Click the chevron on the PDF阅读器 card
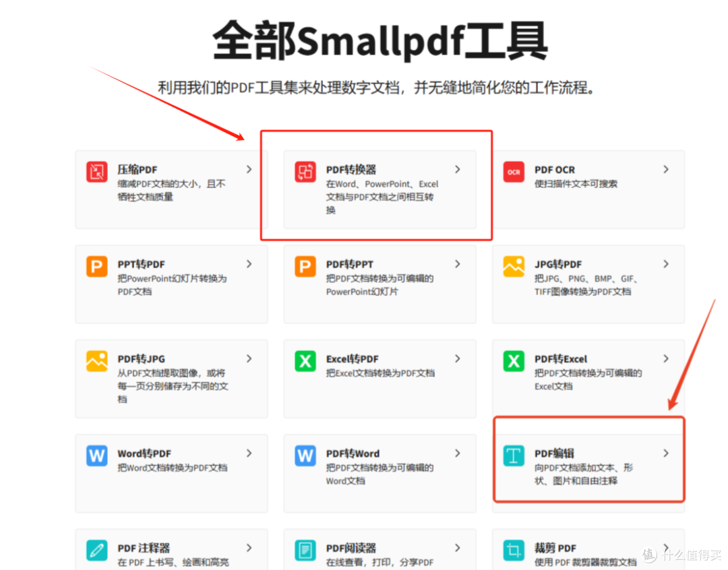728x570 pixels. pyautogui.click(x=458, y=548)
